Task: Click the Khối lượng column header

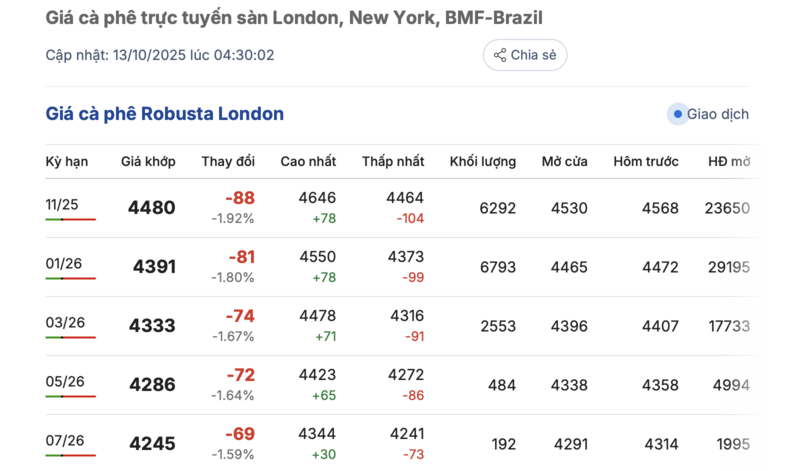Action: coord(483,161)
